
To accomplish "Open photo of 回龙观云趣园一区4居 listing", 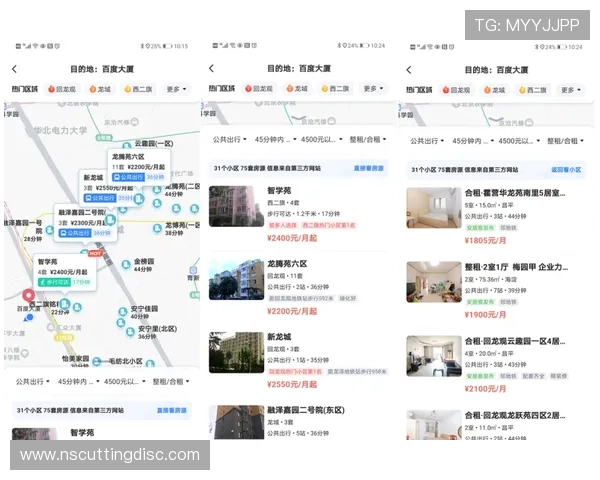I will click(x=434, y=356).
